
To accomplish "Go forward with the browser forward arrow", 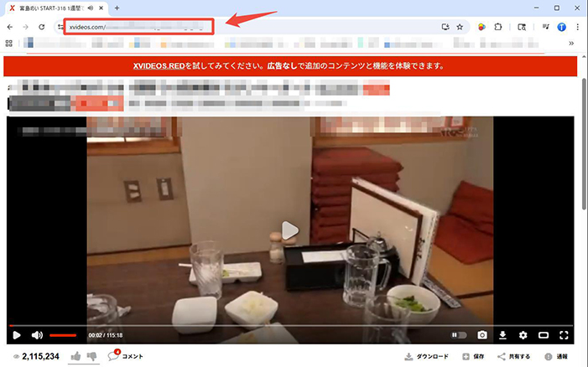I will pyautogui.click(x=25, y=27).
